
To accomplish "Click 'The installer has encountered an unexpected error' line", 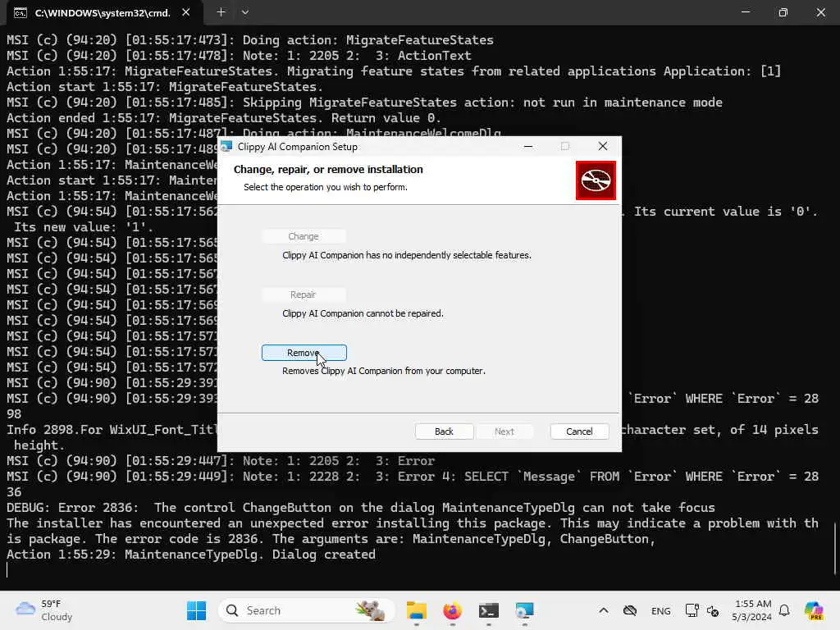I will coord(412,523).
